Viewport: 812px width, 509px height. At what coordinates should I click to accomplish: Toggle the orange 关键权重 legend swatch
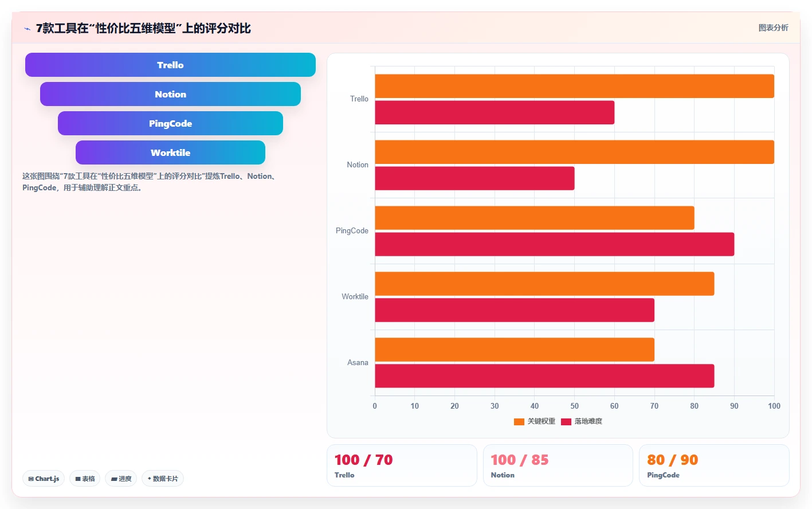coord(519,422)
